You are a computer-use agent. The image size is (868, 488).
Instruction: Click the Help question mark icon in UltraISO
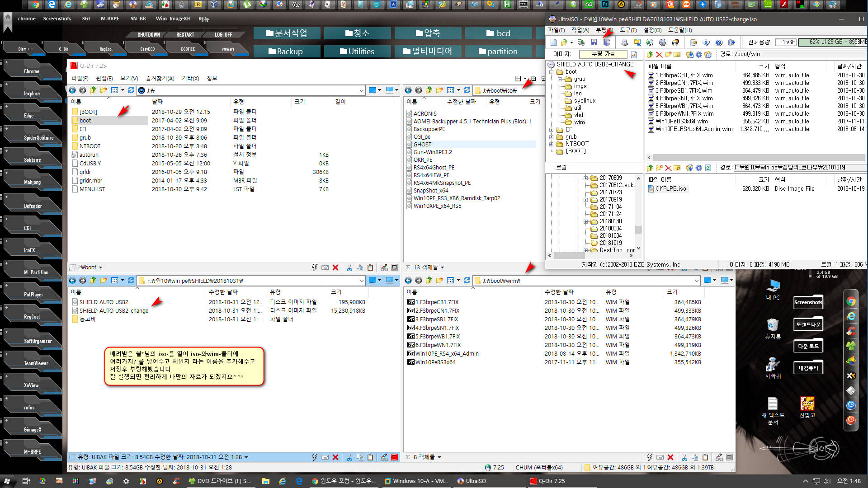[x=719, y=42]
